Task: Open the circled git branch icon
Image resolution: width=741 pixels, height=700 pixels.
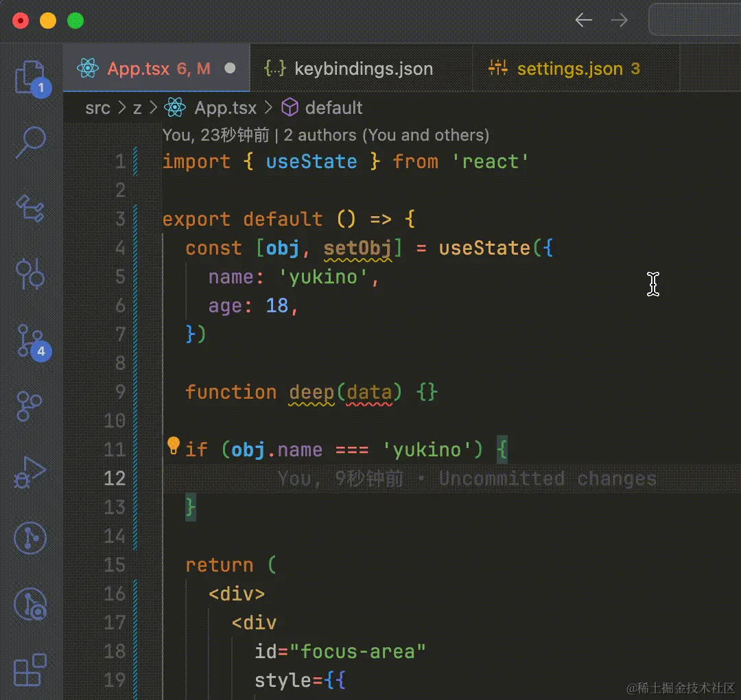Action: (30, 538)
